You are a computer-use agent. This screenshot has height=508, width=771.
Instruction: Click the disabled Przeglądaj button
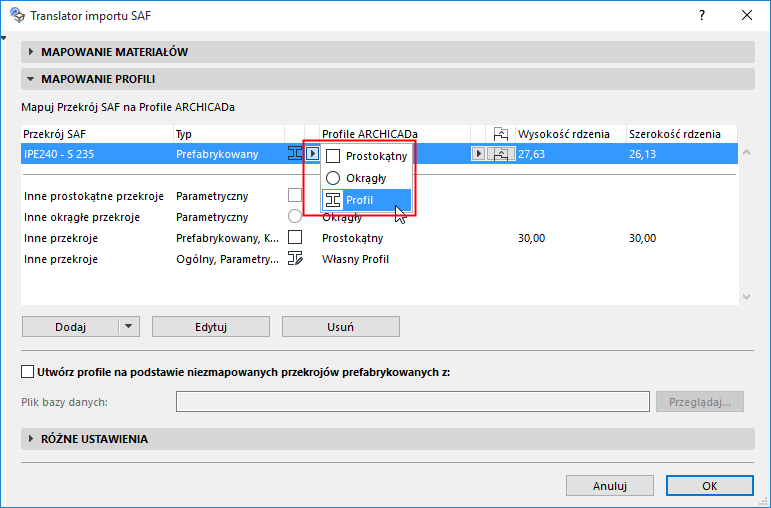pos(700,402)
